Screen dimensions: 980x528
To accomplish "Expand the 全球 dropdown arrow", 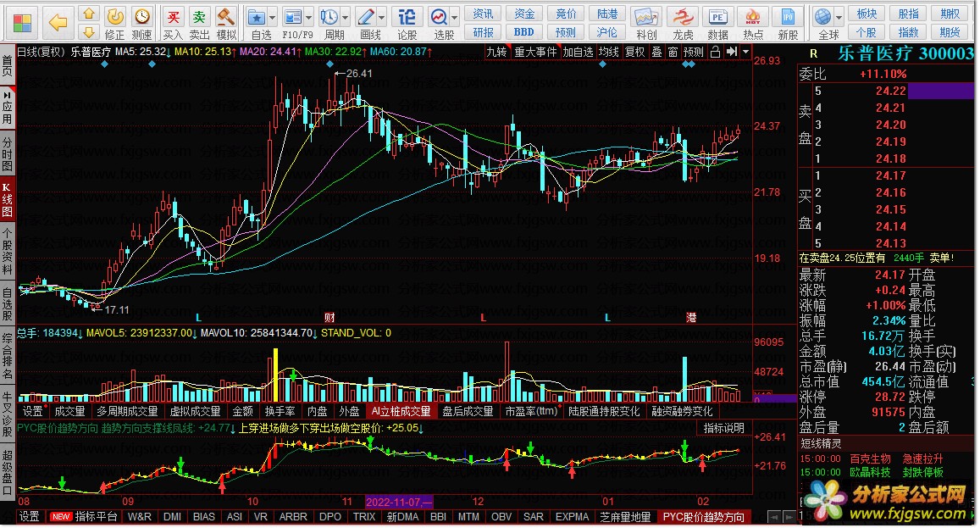I will [x=839, y=18].
